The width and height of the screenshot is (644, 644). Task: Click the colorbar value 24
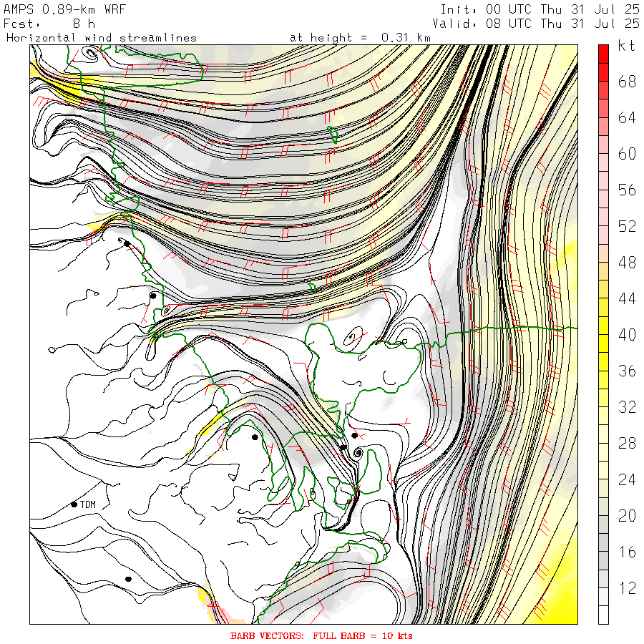coord(627,479)
